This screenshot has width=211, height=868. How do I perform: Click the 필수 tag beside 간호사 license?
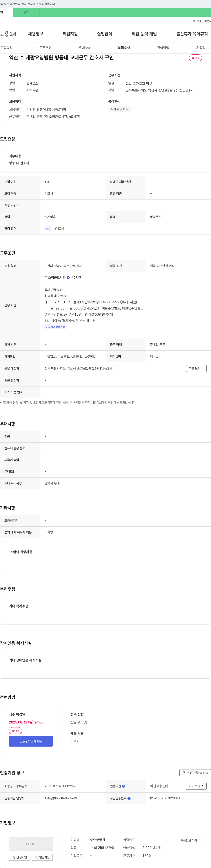(x=48, y=229)
